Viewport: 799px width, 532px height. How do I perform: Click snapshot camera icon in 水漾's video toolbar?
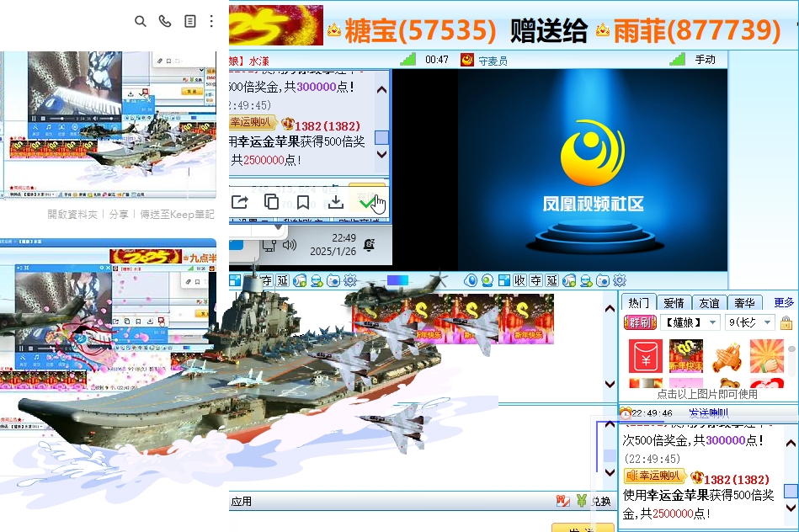tap(333, 280)
